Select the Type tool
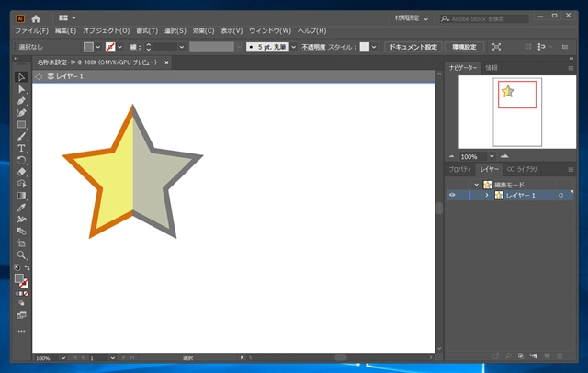 21,148
